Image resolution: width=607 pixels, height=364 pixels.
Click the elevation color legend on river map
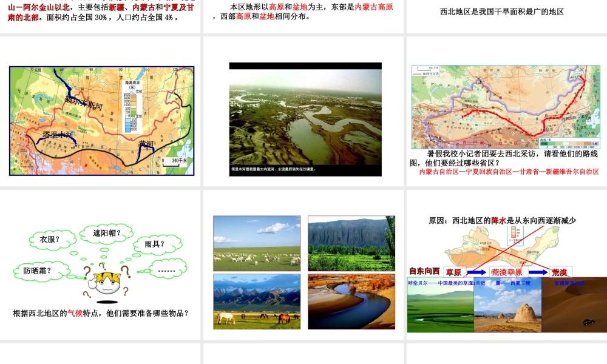tap(133, 107)
